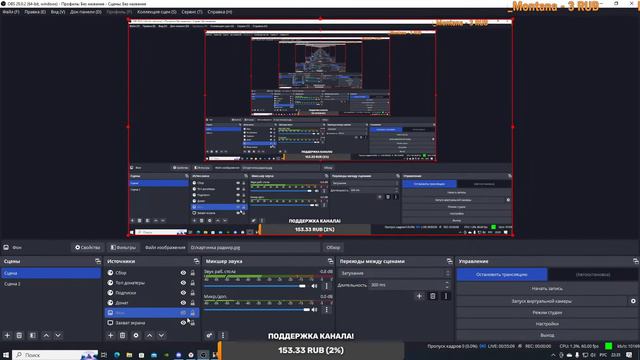Toggle the lock on Топ донатеры source

pos(193,282)
